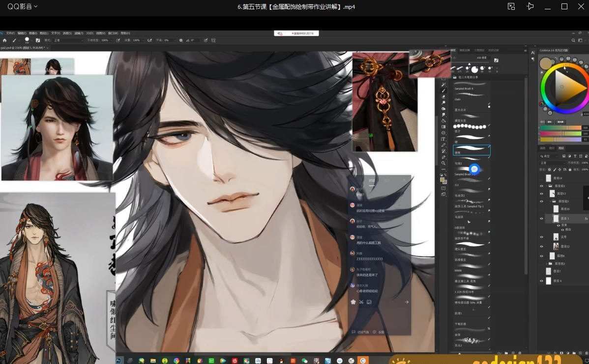Screen dimensions: 589x364
Task: Click the Photoshop icon in taskbar
Action: click(118, 361)
